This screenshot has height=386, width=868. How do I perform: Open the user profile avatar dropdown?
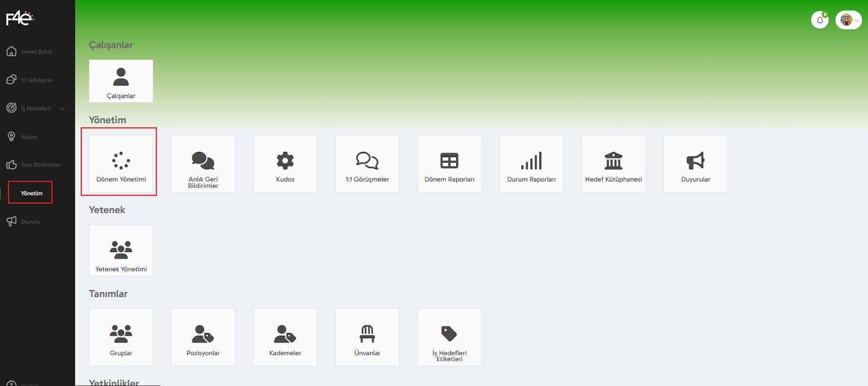point(848,20)
